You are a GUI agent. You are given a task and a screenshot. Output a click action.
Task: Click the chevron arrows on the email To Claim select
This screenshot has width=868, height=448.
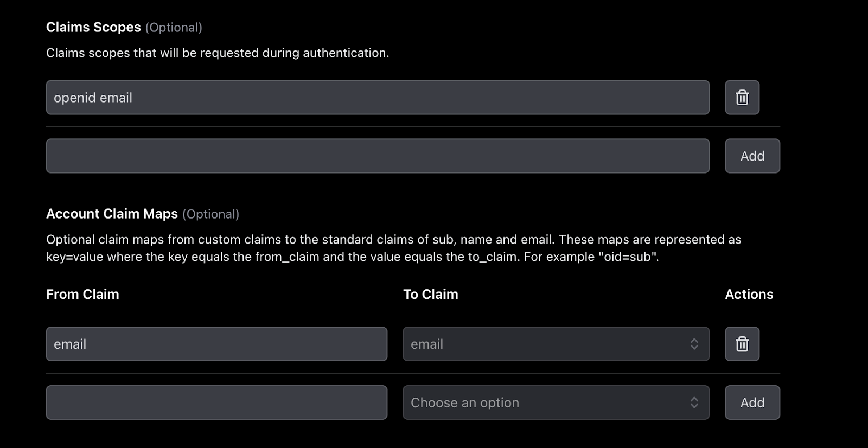coord(694,344)
